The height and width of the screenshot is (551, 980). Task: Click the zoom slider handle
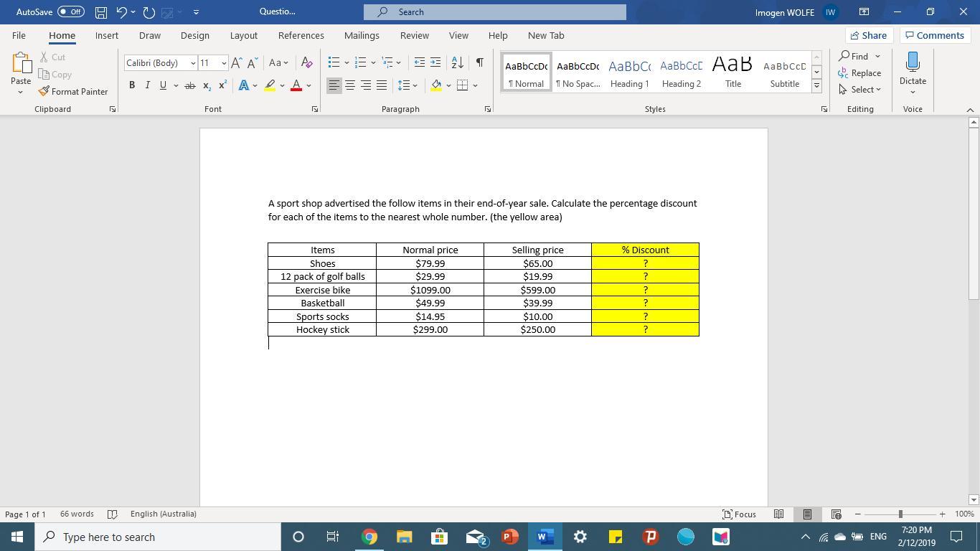pyautogui.click(x=900, y=514)
